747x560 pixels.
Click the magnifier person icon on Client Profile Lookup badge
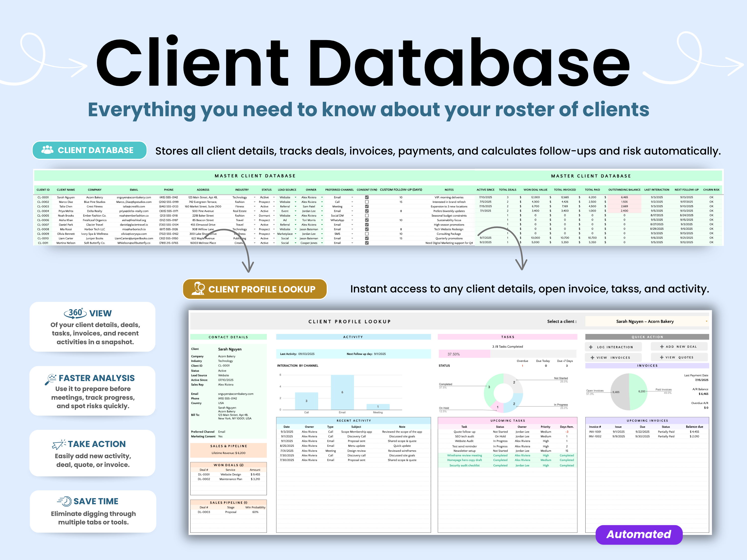pyautogui.click(x=198, y=289)
